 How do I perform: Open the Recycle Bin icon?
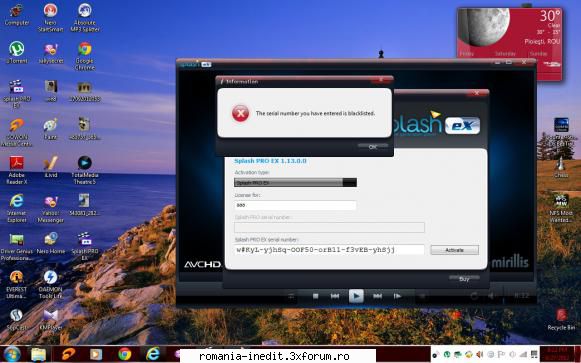tap(561, 319)
